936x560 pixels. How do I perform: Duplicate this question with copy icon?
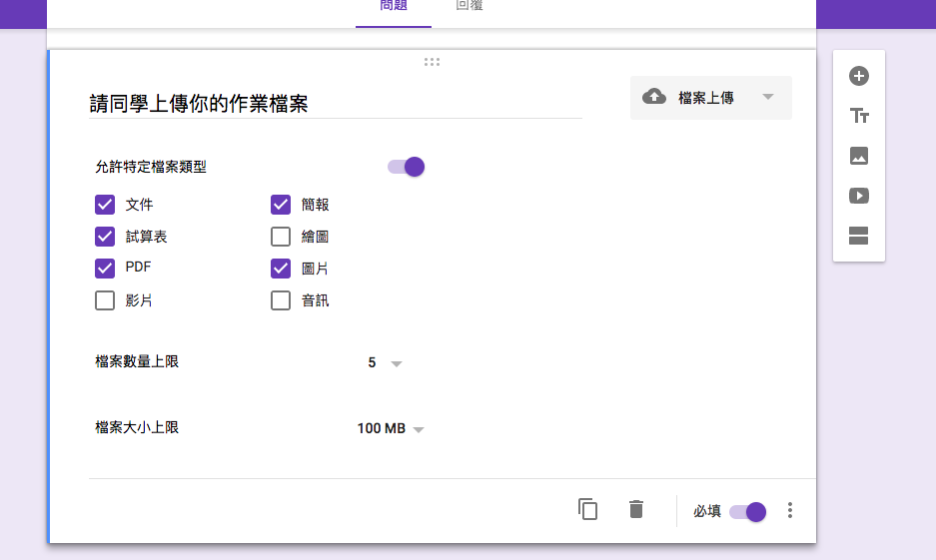587,509
